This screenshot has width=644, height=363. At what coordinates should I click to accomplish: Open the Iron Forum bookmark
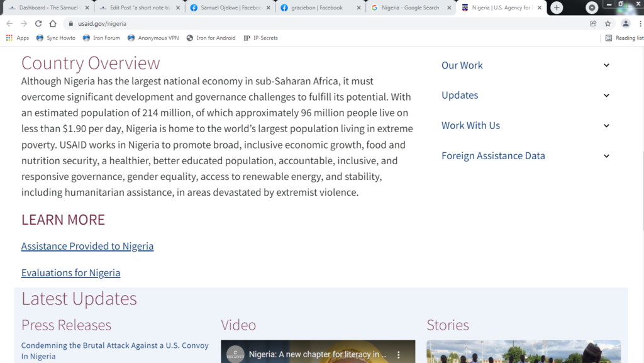click(x=101, y=38)
